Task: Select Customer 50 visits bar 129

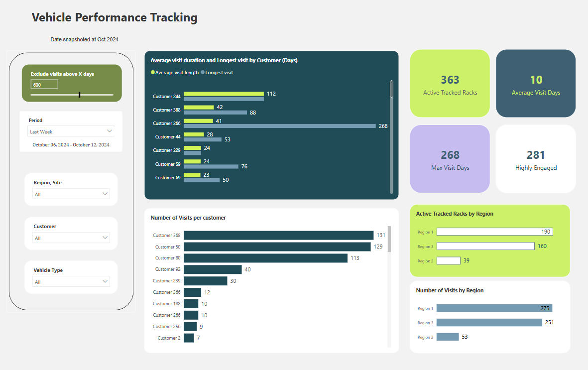Action: point(277,247)
